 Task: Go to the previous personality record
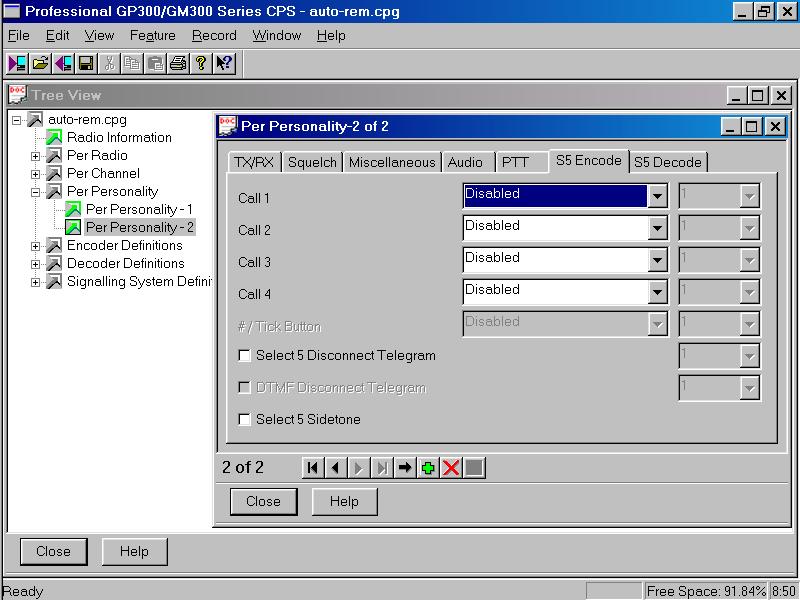pos(335,467)
